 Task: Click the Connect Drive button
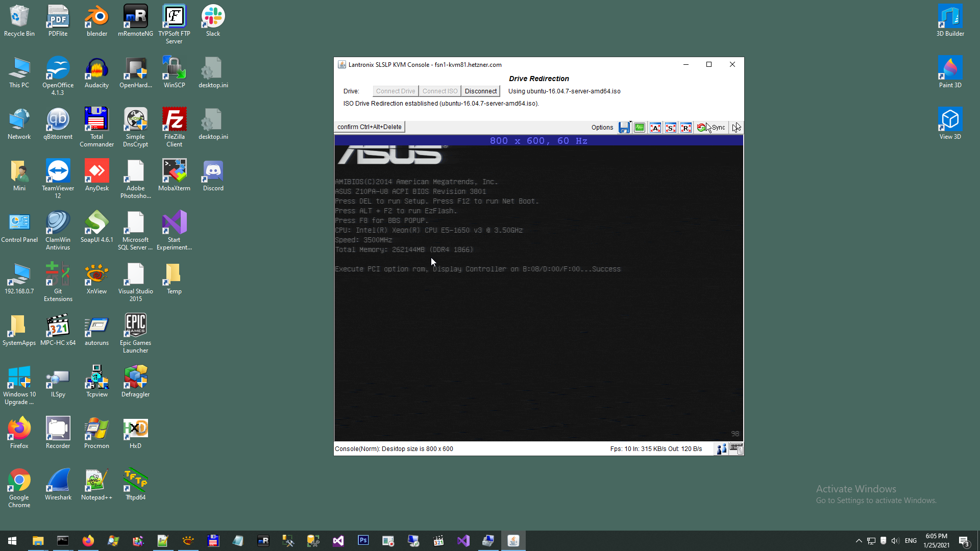tap(396, 91)
